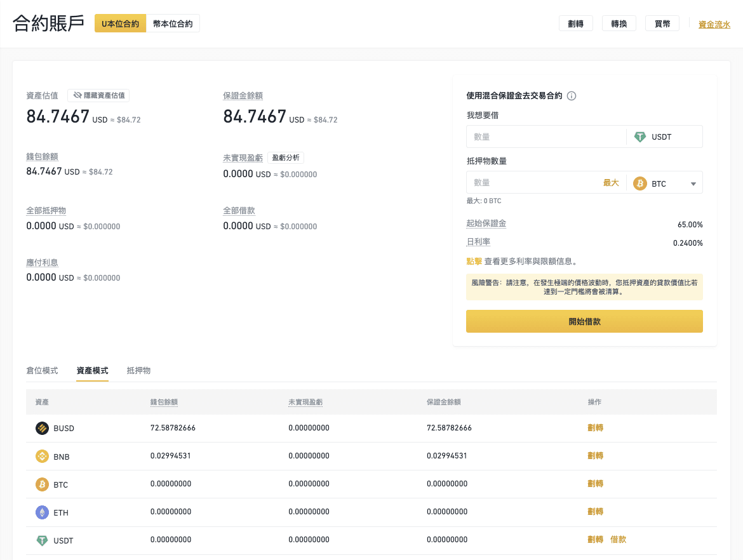Open the BTC collateral dropdown arrow
This screenshot has width=743, height=560.
[693, 184]
